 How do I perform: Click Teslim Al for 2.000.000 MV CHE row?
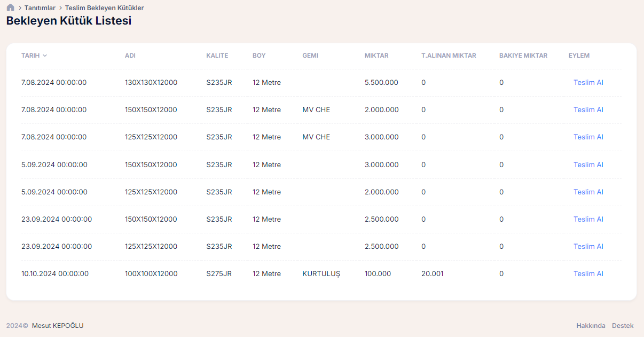point(588,109)
